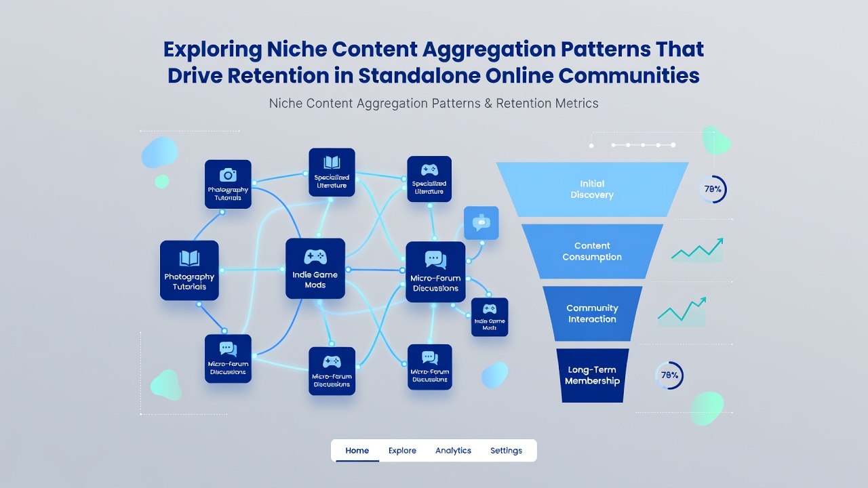This screenshot has height=488, width=868.
Task: Click the book icon on Specialized Literature node
Action: point(332,163)
